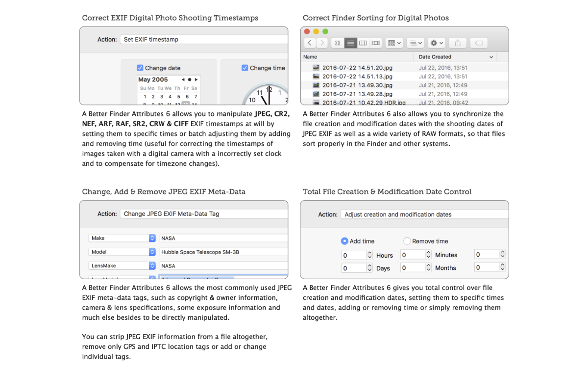588x368 pixels.
Task: Select the Add time radio button
Action: click(344, 241)
